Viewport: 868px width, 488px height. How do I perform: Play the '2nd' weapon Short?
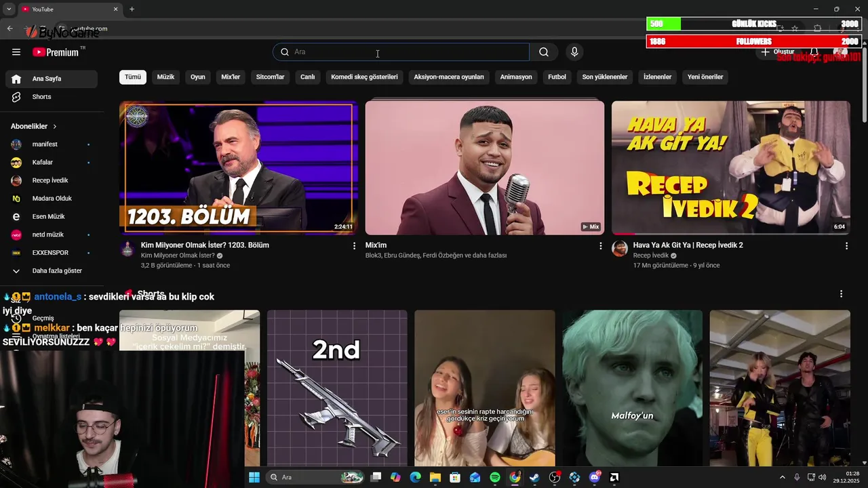[337, 388]
